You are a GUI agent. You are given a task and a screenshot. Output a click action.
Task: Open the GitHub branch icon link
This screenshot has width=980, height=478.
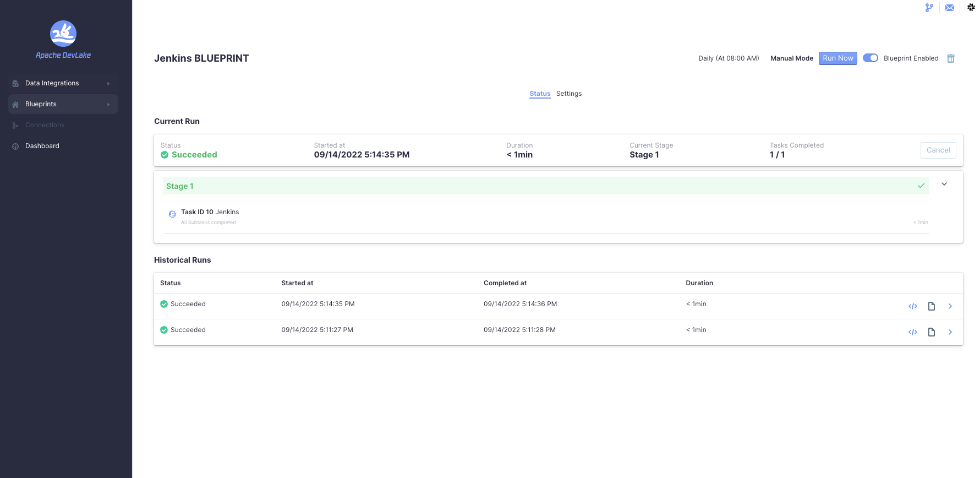[x=929, y=8]
